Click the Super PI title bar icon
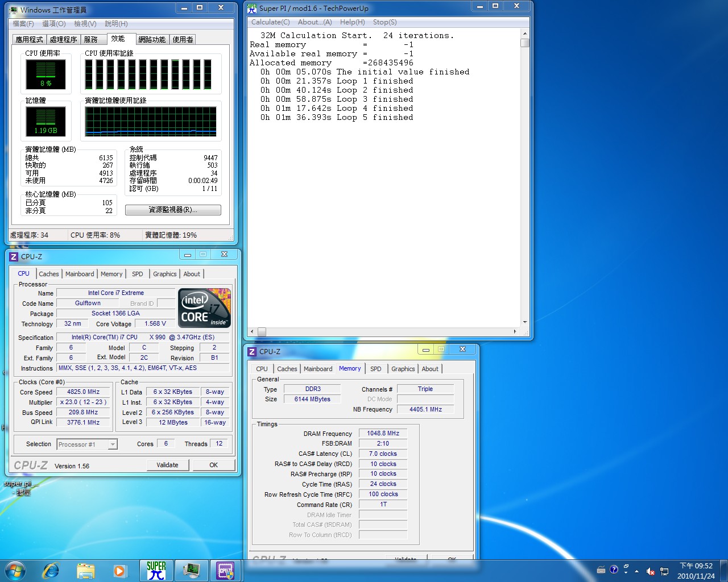 tap(252, 8)
